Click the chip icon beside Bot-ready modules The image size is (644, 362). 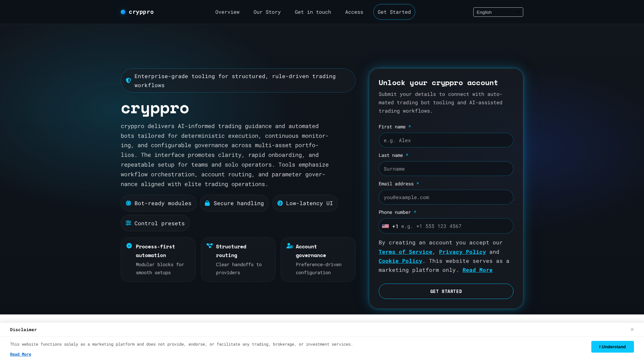pyautogui.click(x=128, y=203)
